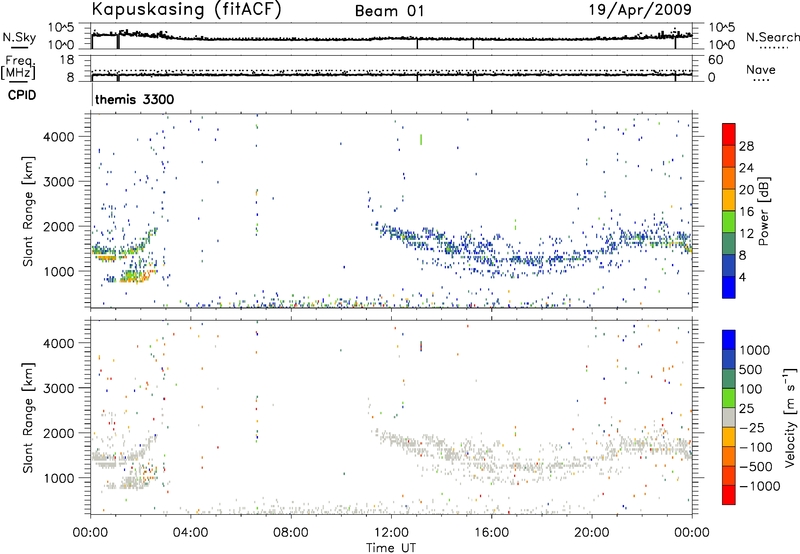Click the "-500" label on Velocity colorbar
800x554 pixels.
(755, 467)
